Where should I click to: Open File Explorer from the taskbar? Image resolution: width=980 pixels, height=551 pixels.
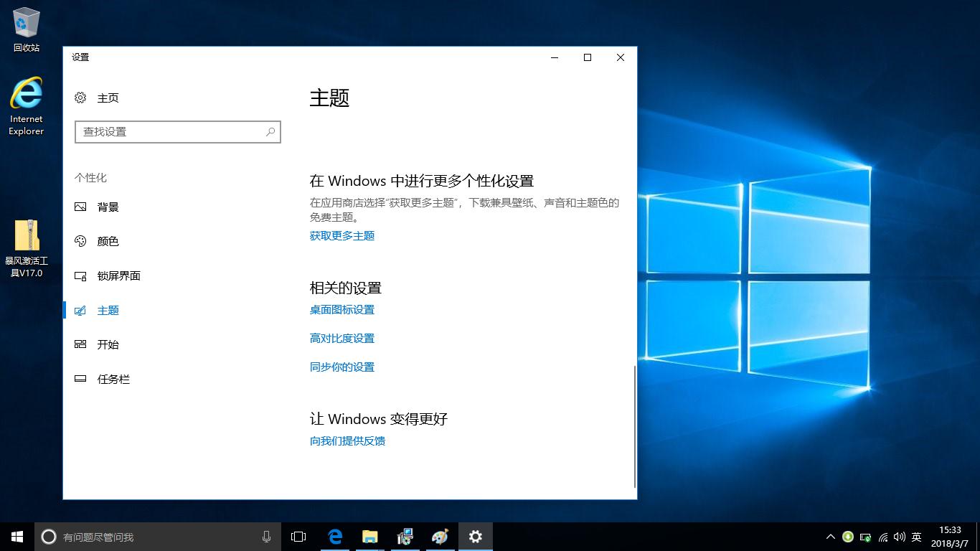coord(369,536)
